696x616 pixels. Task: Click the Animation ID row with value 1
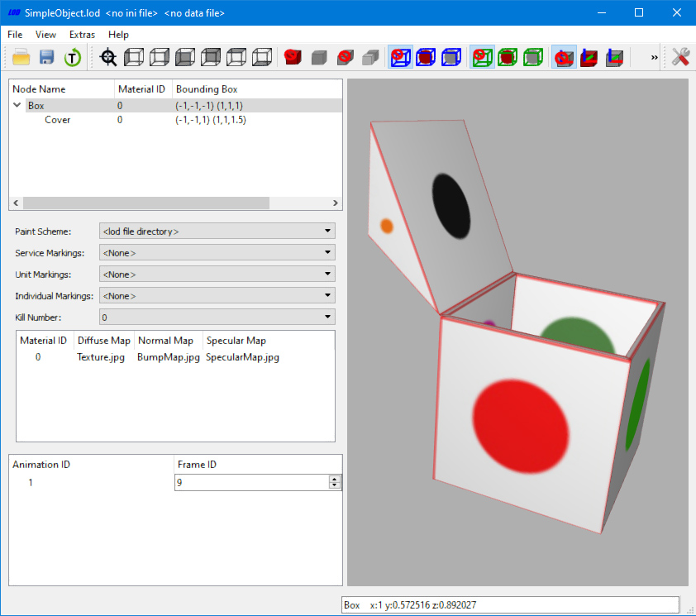[x=31, y=482]
